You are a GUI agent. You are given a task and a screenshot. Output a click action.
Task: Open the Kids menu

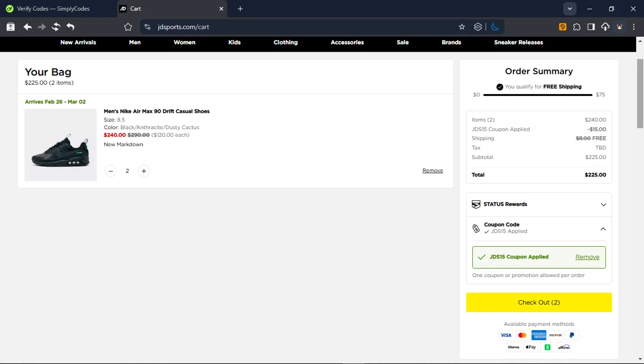tap(234, 42)
